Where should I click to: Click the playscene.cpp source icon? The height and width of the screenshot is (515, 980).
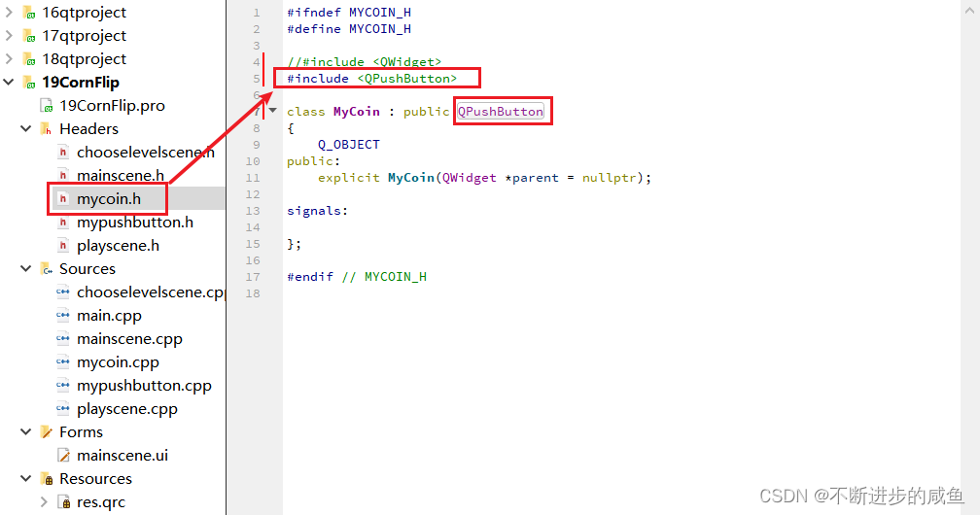coord(63,409)
